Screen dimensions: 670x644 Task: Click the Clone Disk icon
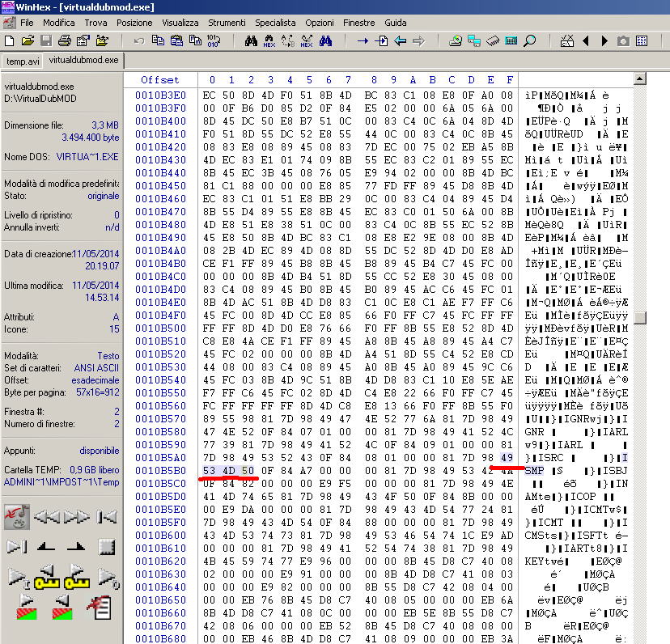[474, 41]
